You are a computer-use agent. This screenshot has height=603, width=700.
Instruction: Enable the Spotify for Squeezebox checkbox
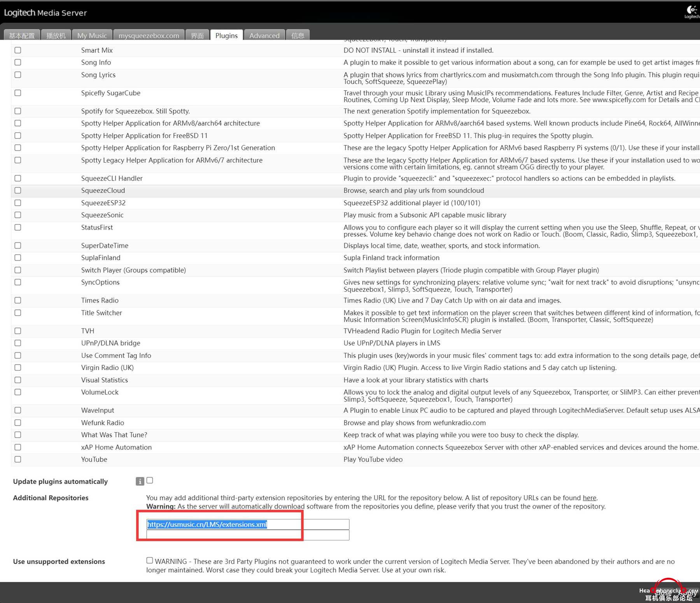point(18,111)
